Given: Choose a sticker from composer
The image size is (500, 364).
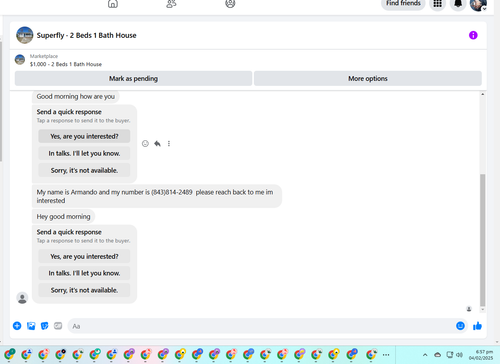Looking at the screenshot, I should [44, 326].
